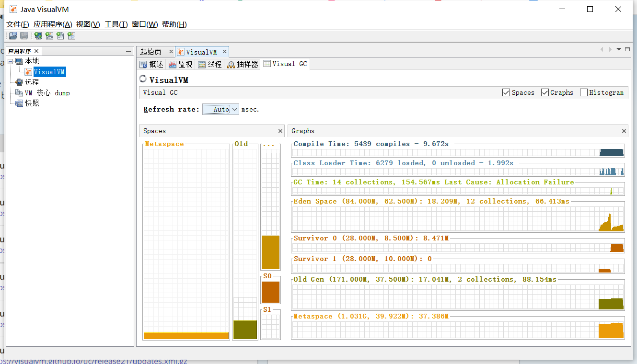The image size is (637, 364).
Task: Click the S0 survivor space block
Action: point(270,292)
